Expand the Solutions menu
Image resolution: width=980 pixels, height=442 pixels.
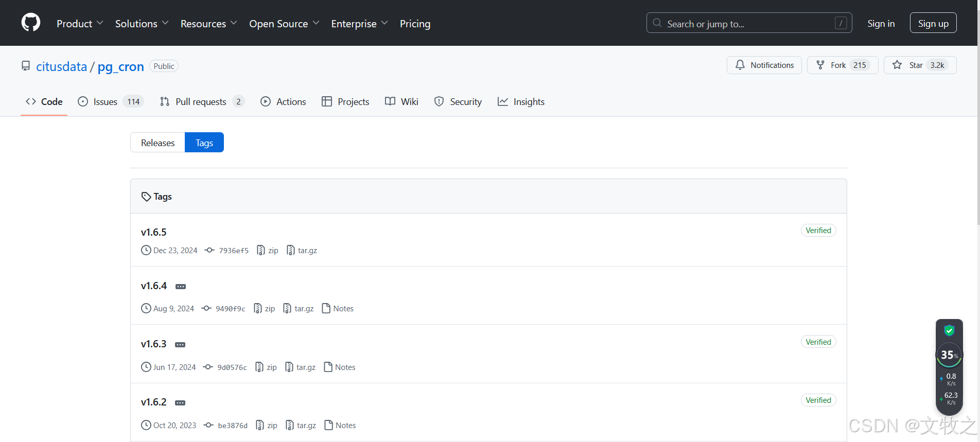coord(142,24)
